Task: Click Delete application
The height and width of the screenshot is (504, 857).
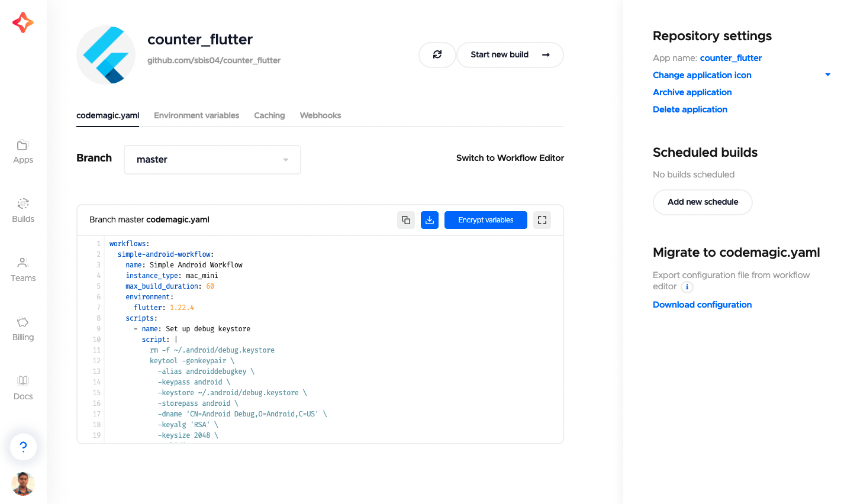Action: tap(690, 109)
